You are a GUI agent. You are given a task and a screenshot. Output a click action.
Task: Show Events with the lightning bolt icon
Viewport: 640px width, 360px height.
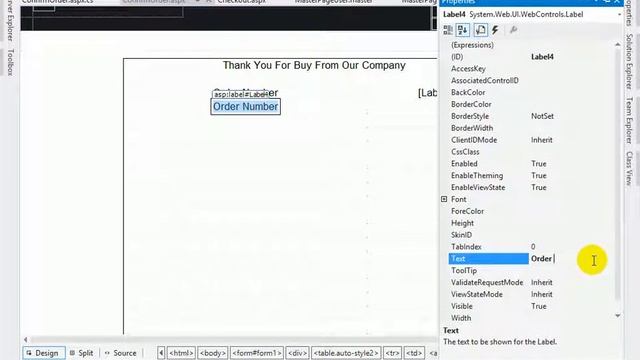click(x=495, y=30)
